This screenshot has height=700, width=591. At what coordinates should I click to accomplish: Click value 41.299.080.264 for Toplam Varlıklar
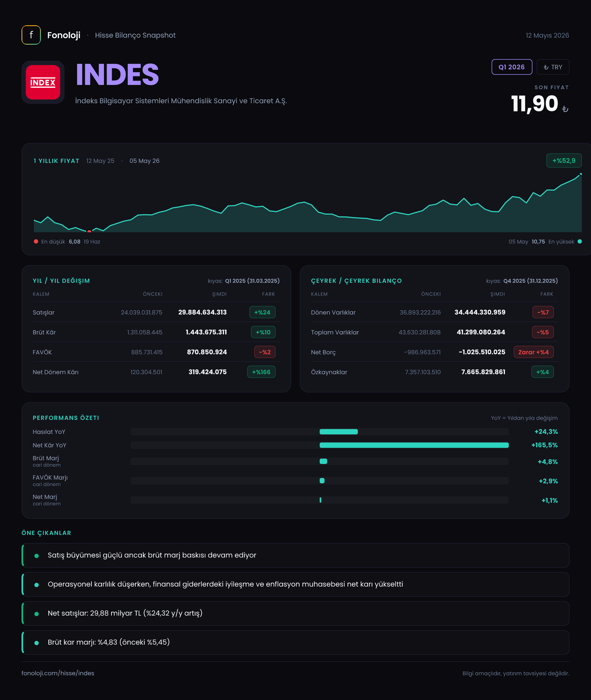click(481, 332)
